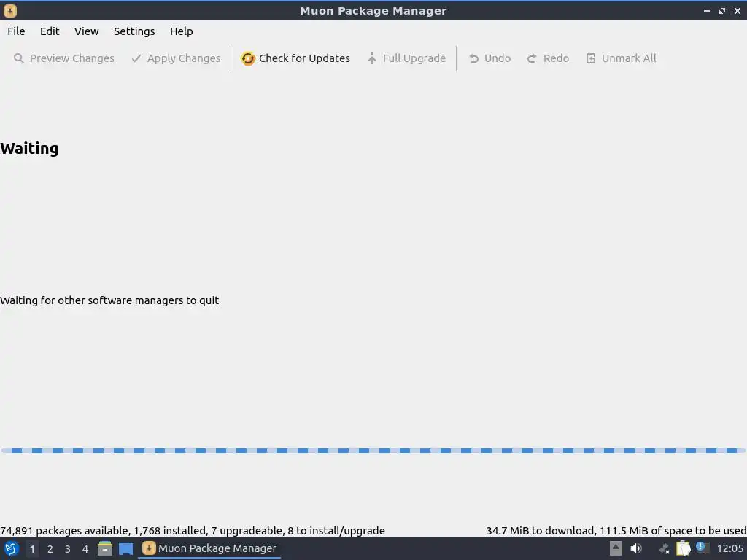Open the Settings menu
This screenshot has height=560, width=747.
coord(134,31)
